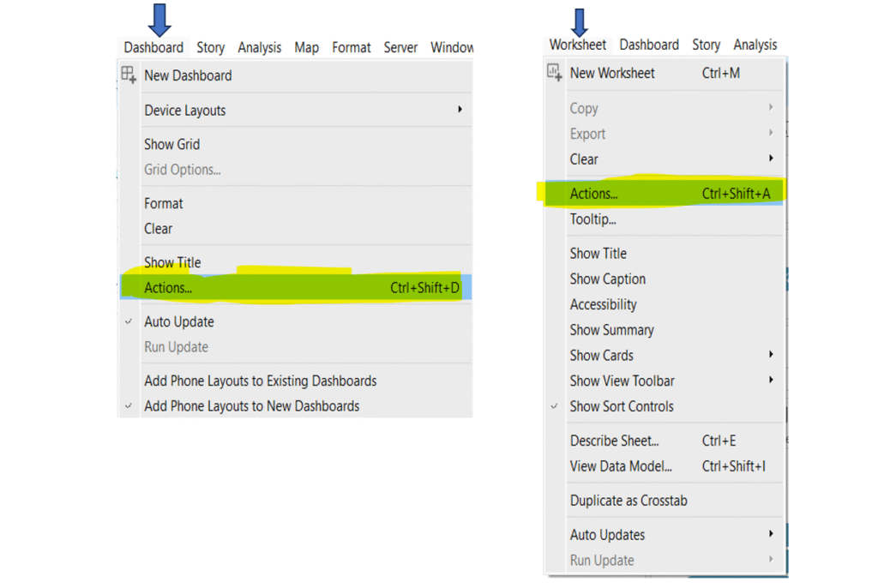Image resolution: width=878 pixels, height=588 pixels.
Task: Open the Map menu
Action: coord(306,48)
